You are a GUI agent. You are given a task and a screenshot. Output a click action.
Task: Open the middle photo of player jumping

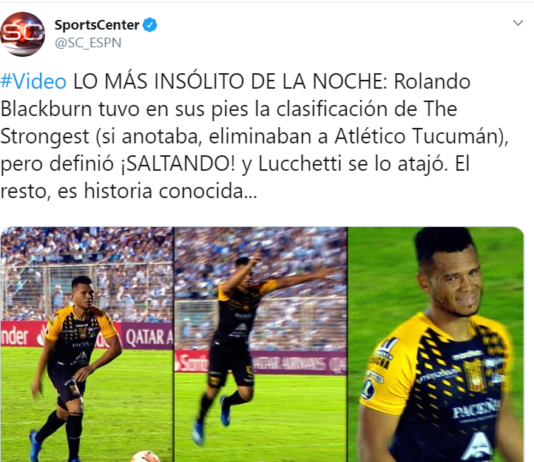pyautogui.click(x=261, y=344)
